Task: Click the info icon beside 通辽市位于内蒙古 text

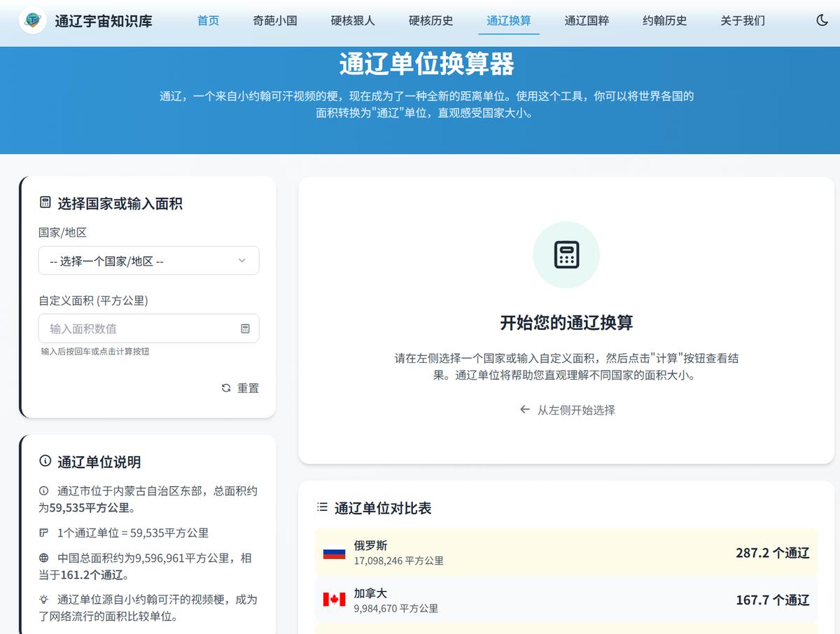Action: coord(44,491)
